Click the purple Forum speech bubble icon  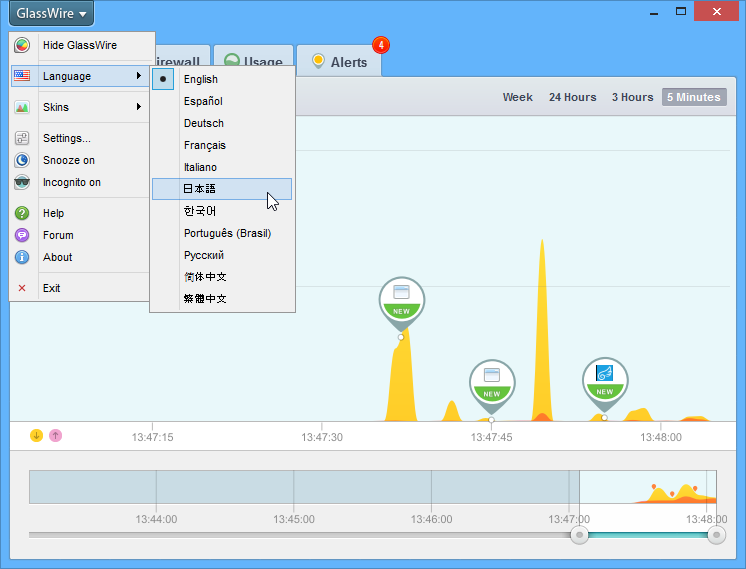tap(22, 235)
